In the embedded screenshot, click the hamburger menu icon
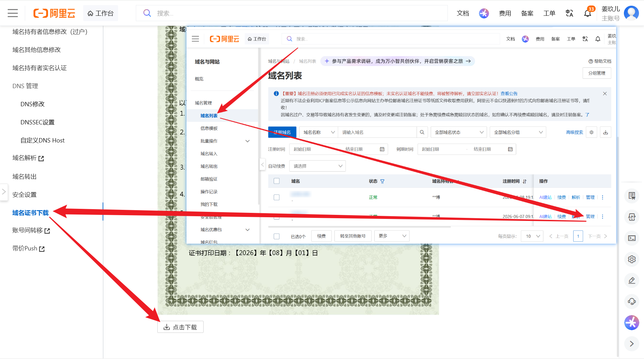Image resolution: width=644 pixels, height=359 pixels. tap(195, 39)
